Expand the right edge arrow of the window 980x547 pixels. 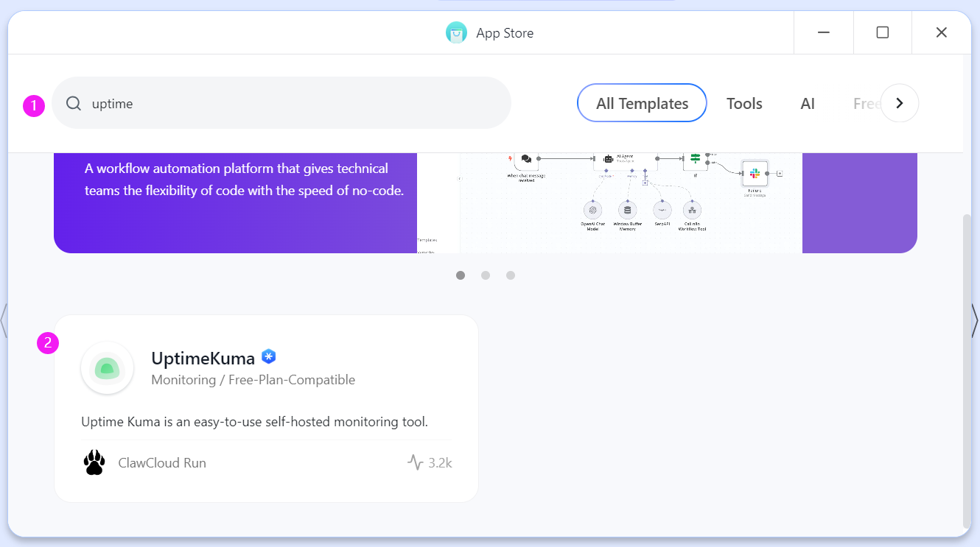(975, 321)
